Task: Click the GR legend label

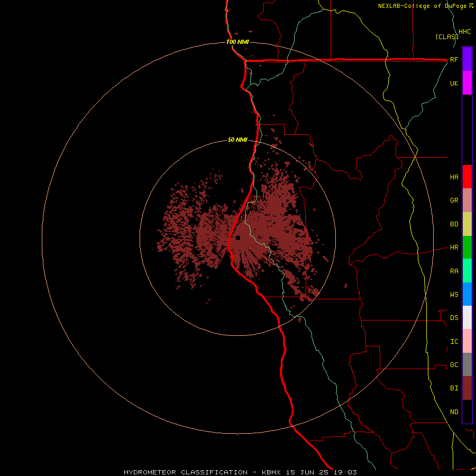Action: [454, 200]
